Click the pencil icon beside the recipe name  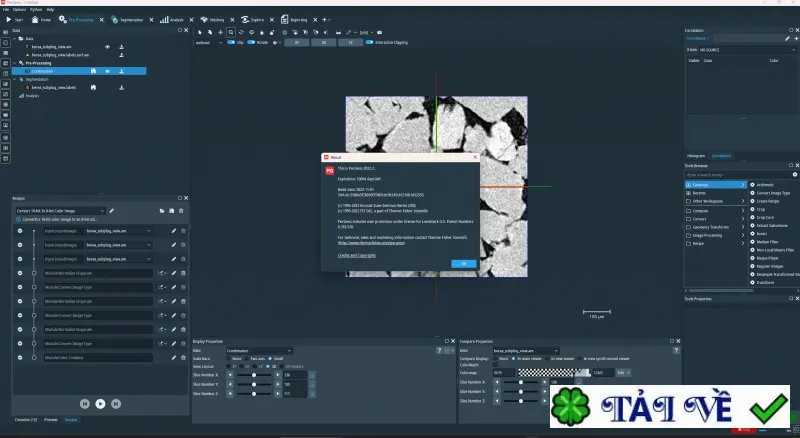(112, 211)
